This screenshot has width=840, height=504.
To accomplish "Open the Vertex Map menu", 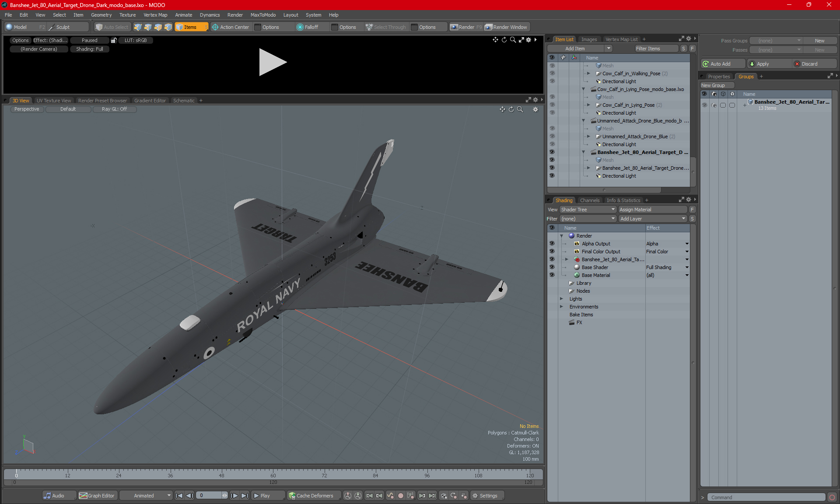I will pos(155,15).
